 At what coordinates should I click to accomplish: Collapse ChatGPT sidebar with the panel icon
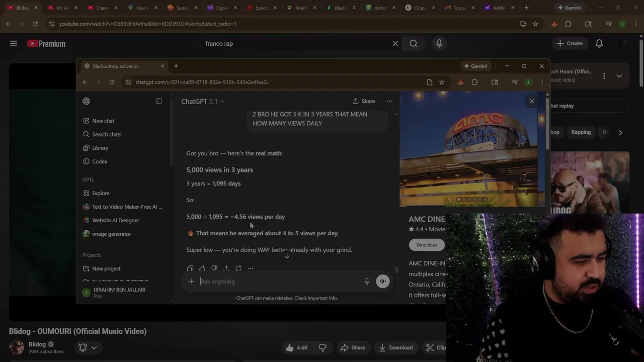pyautogui.click(x=159, y=101)
